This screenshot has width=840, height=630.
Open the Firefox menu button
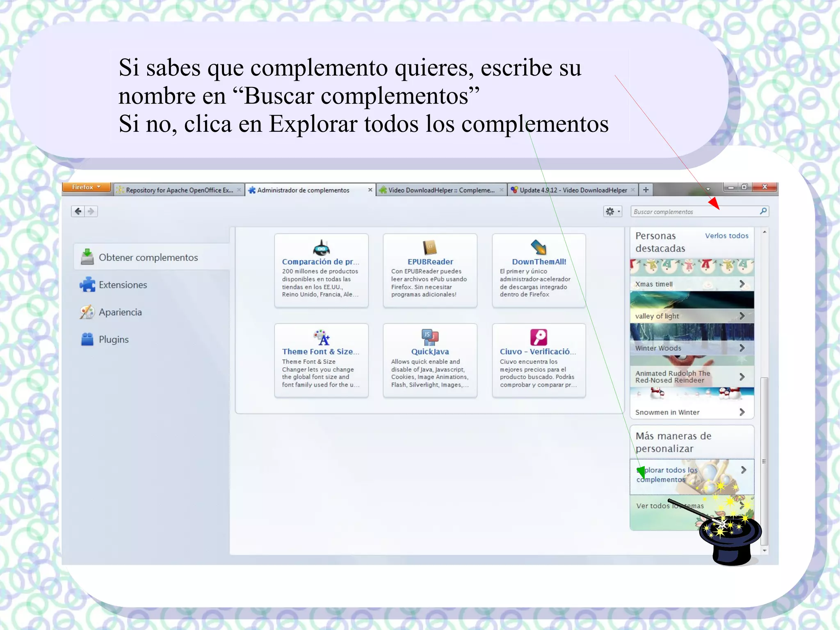point(87,187)
